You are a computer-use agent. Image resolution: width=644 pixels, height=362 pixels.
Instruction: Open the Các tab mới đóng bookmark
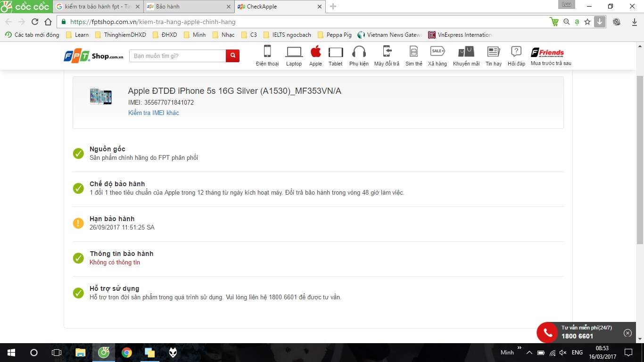(x=32, y=35)
